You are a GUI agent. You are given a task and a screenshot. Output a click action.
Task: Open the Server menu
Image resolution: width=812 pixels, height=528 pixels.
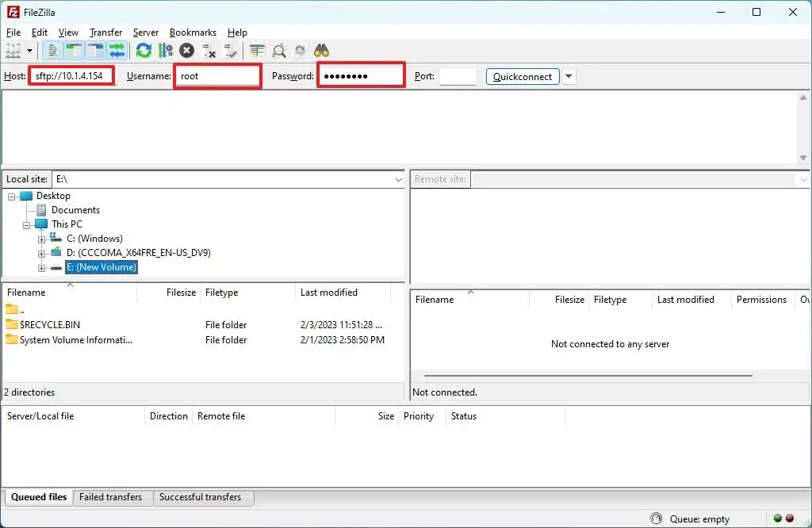[145, 33]
